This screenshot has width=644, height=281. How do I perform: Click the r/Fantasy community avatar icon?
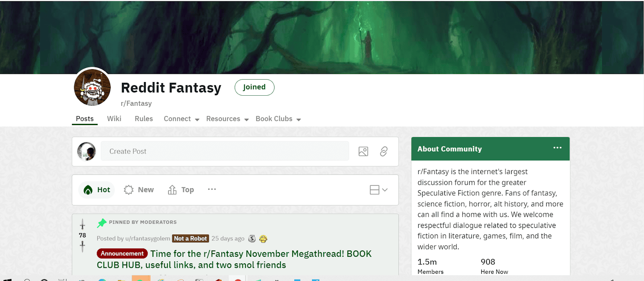pyautogui.click(x=92, y=87)
